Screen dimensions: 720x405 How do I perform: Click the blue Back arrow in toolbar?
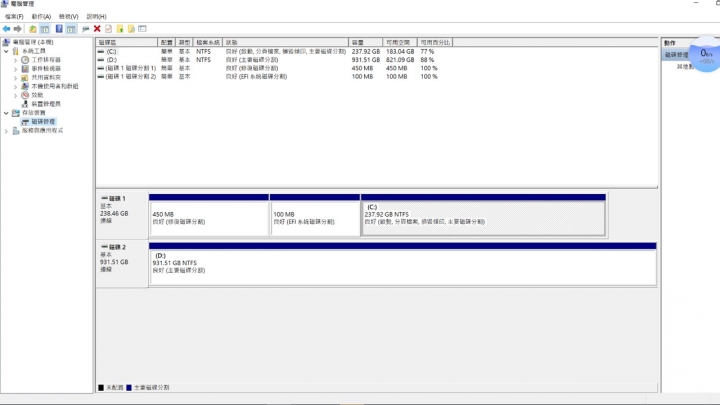coord(6,29)
